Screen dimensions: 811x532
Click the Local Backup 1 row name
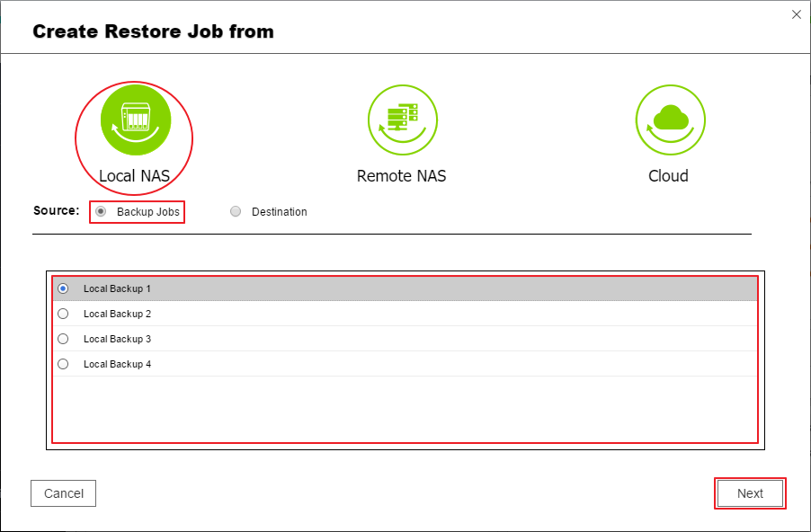point(117,288)
